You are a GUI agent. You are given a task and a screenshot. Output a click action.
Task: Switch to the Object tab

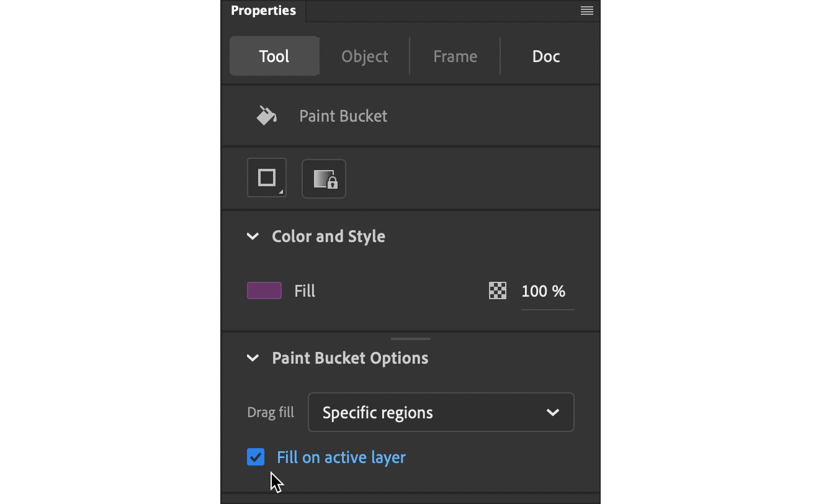coord(365,56)
